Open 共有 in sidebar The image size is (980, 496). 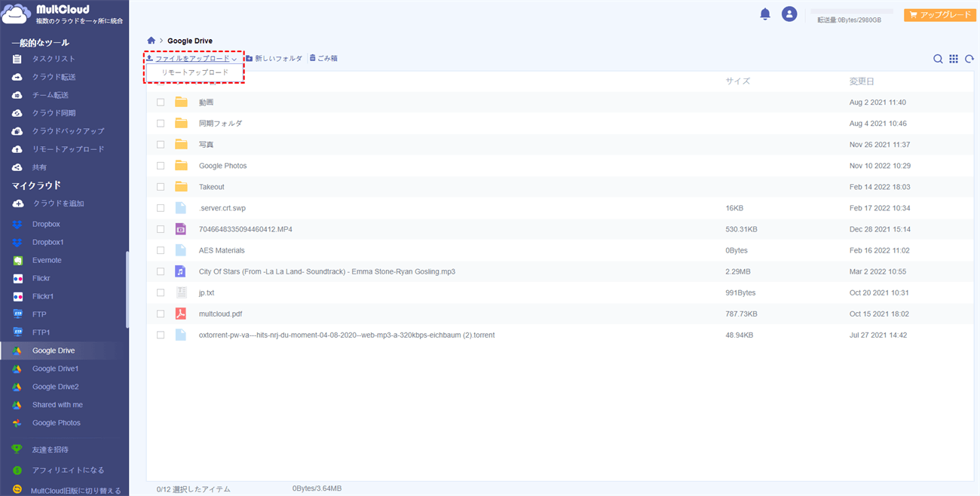pyautogui.click(x=39, y=167)
